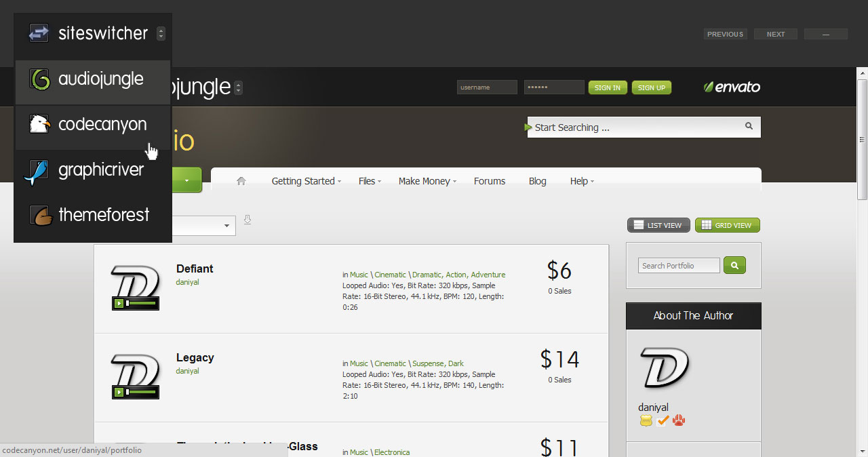Select themeforest in the site switcher

coord(93,218)
